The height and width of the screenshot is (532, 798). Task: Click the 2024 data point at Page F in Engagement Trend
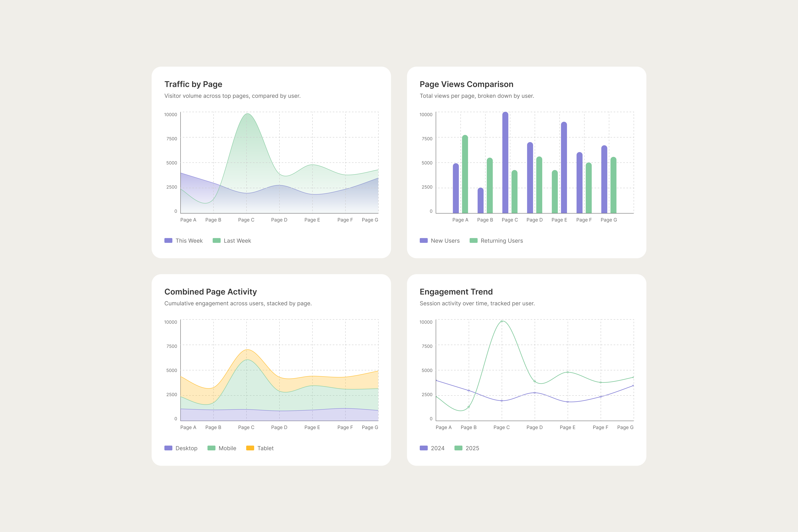(x=601, y=397)
